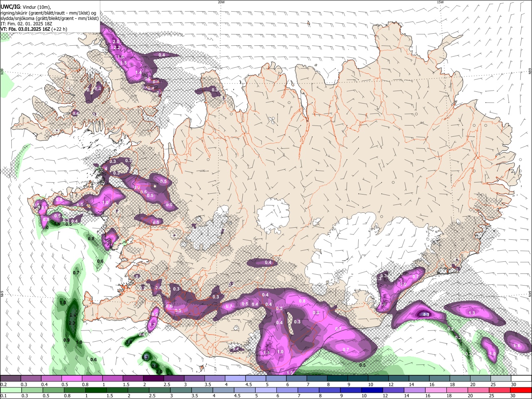The width and height of the screenshot is (532, 399).
Task: Pick the 0.4–0.5 orchid snow legend swatch
Action: coord(51,379)
